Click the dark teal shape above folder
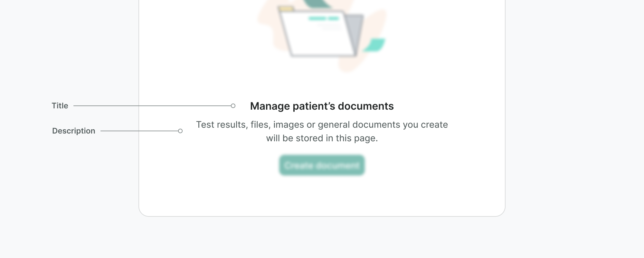644x258 pixels. pyautogui.click(x=317, y=4)
